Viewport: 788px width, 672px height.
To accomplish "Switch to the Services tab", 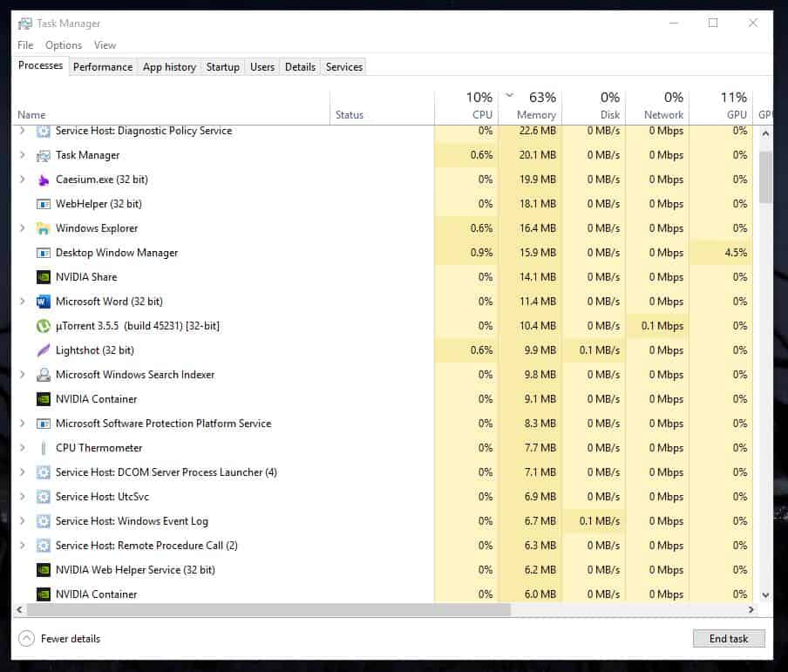I will (x=343, y=67).
